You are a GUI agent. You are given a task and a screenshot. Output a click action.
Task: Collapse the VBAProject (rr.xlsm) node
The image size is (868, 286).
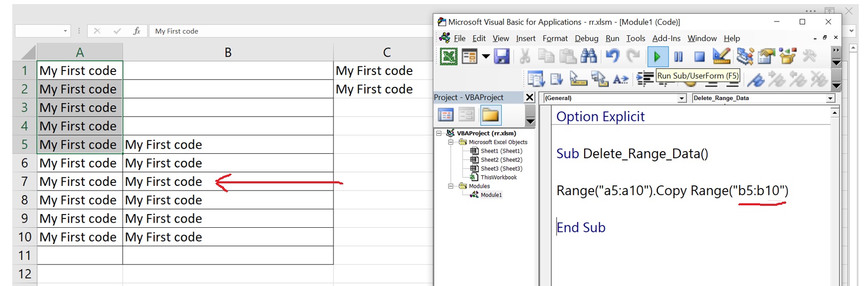[x=439, y=133]
